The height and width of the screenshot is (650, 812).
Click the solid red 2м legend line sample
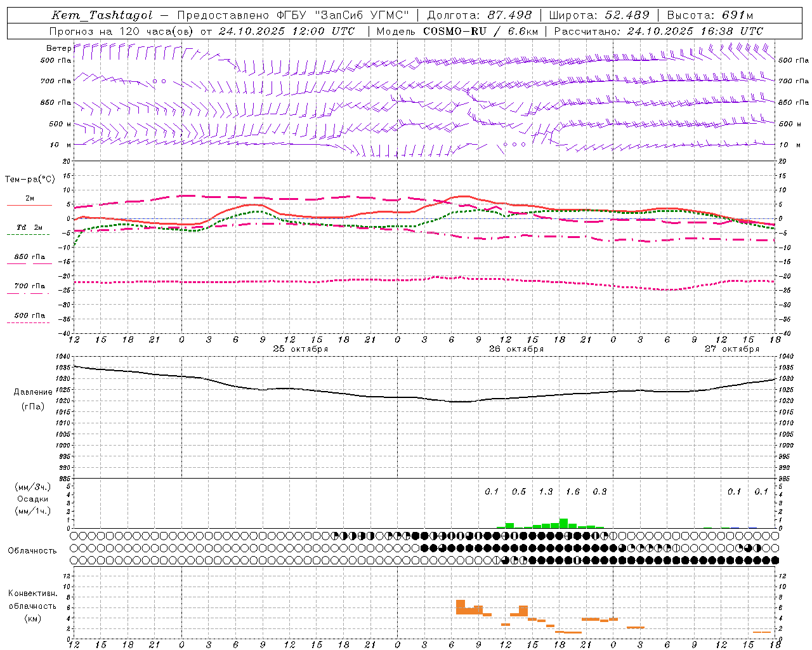click(x=30, y=206)
